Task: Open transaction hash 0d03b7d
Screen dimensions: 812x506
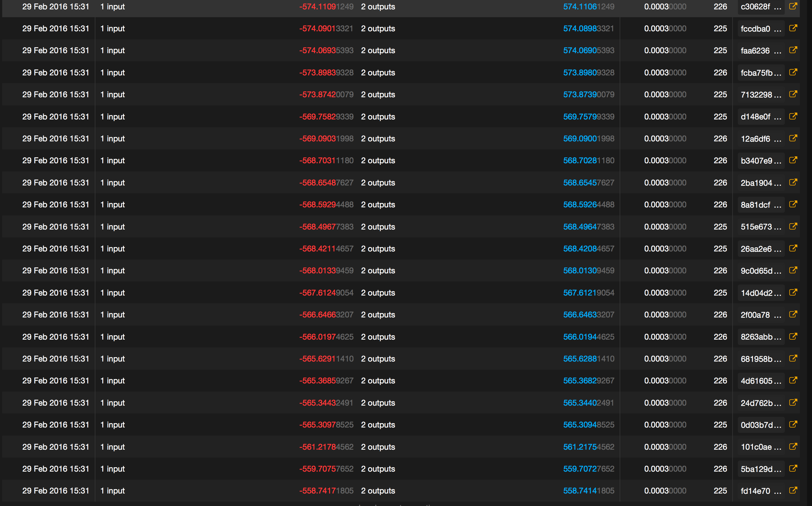Action: coord(760,425)
